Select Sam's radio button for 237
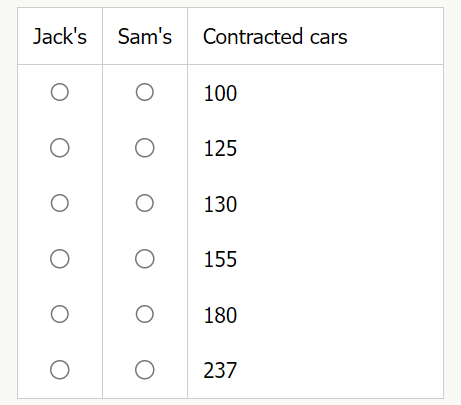 click(145, 370)
